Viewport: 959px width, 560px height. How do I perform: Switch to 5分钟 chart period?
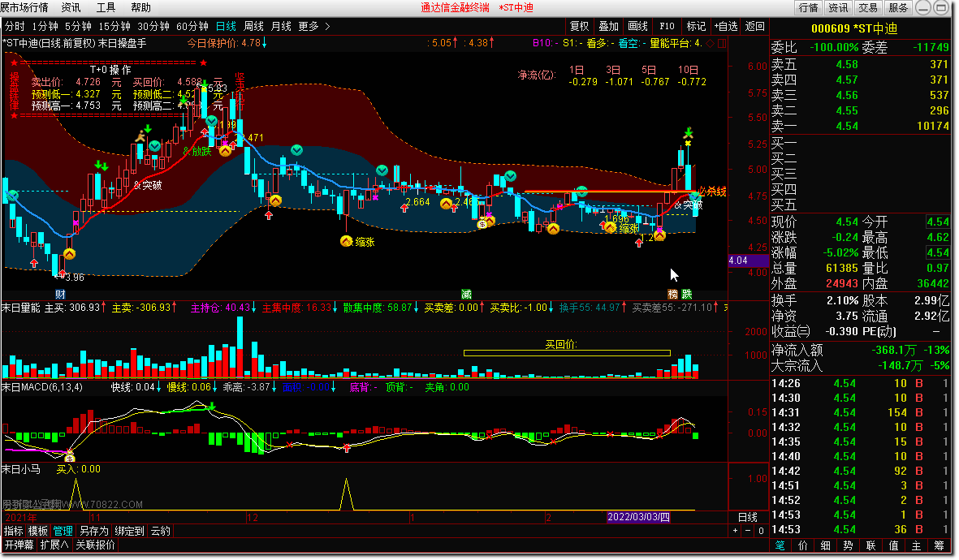(78, 26)
